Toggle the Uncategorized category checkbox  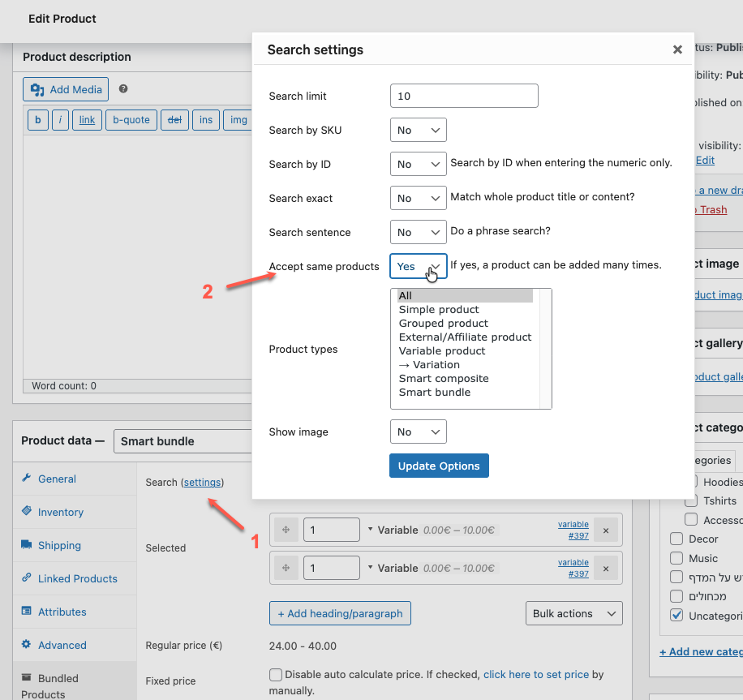676,616
